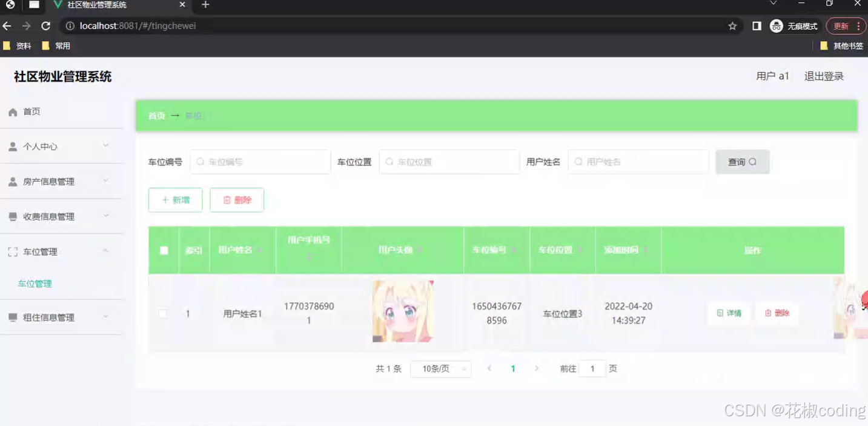Click the 房产信息管理 sidebar icon
868x426 pixels.
[13, 181]
